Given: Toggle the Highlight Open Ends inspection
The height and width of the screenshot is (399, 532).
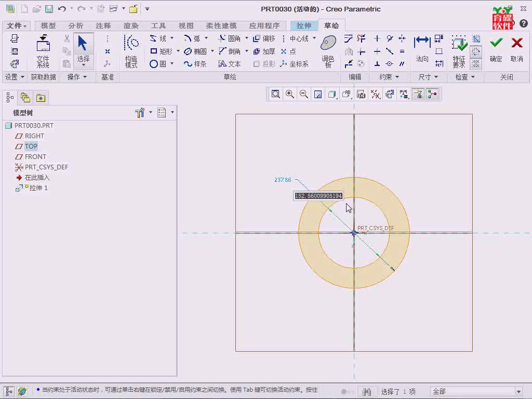Looking at the screenshot, I should point(476,51).
